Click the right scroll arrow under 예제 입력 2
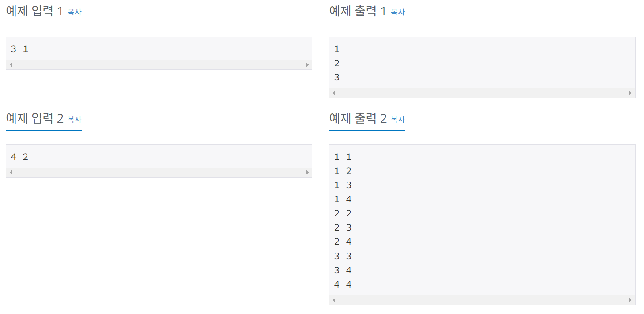644x314 pixels. coord(308,172)
